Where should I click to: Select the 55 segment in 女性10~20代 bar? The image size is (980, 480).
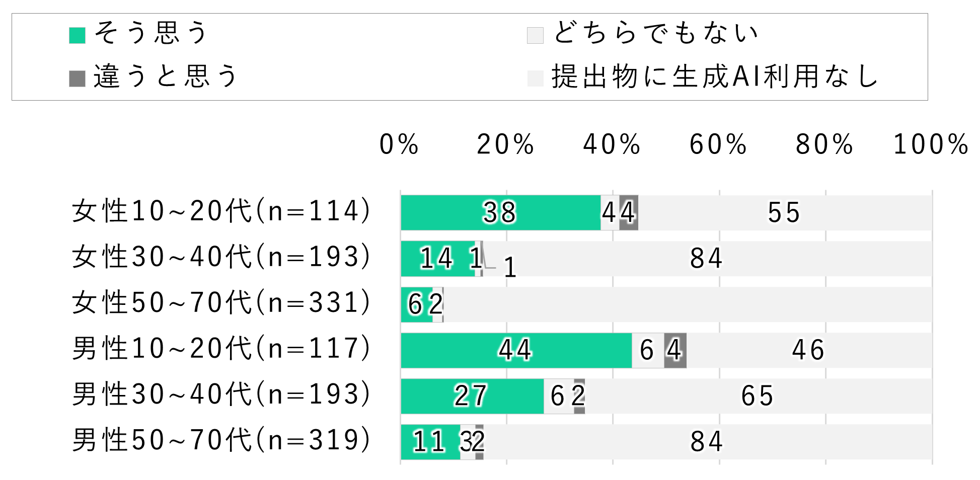[784, 213]
